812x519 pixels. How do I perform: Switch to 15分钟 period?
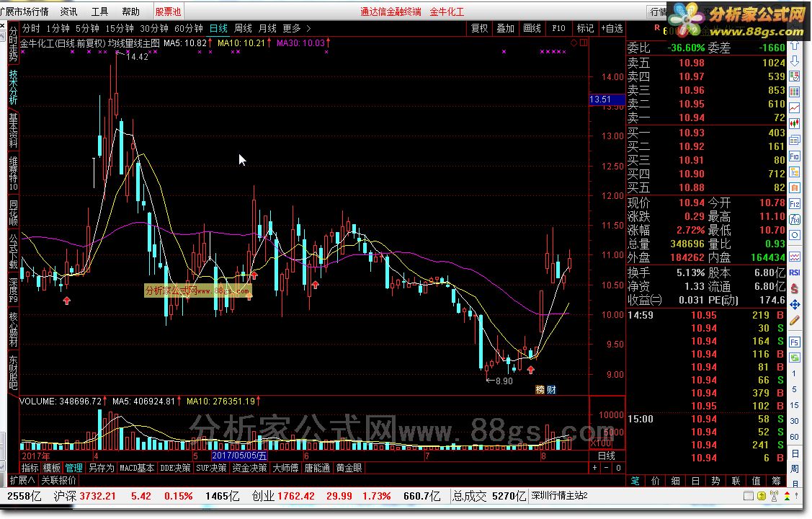119,29
